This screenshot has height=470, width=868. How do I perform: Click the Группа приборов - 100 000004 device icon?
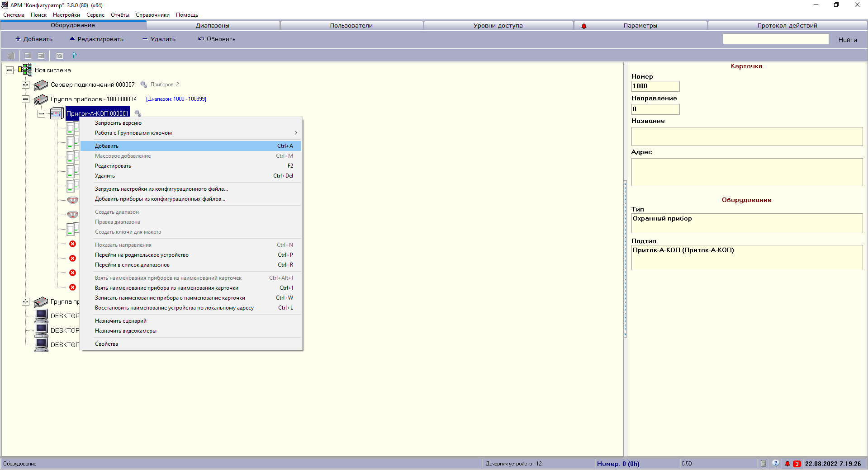click(x=41, y=99)
